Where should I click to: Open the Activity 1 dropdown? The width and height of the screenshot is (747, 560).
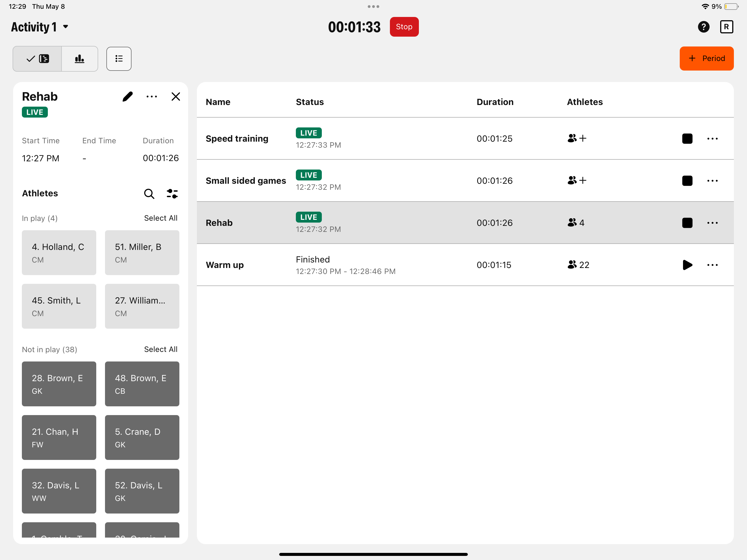click(40, 27)
